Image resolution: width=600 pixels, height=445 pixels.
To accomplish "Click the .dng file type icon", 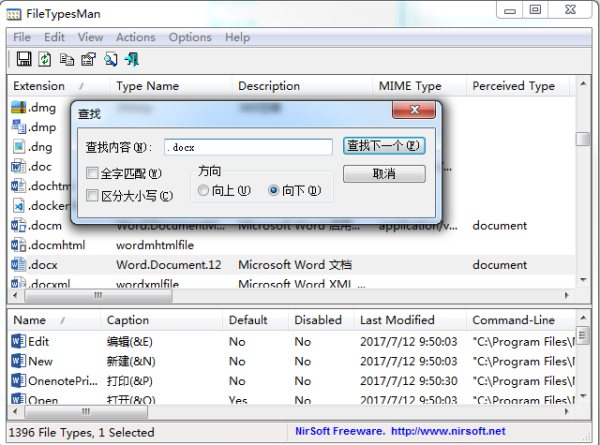I will click(x=18, y=147).
